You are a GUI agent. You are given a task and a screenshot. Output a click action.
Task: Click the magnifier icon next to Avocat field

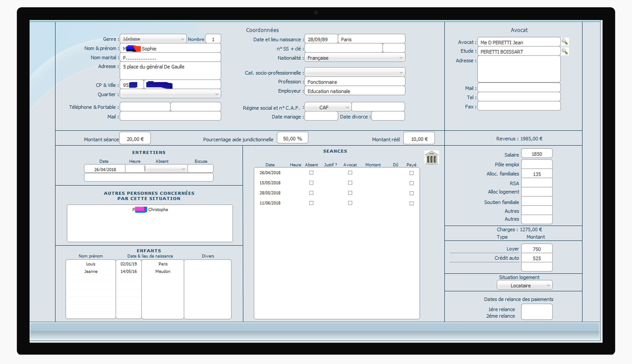564,42
